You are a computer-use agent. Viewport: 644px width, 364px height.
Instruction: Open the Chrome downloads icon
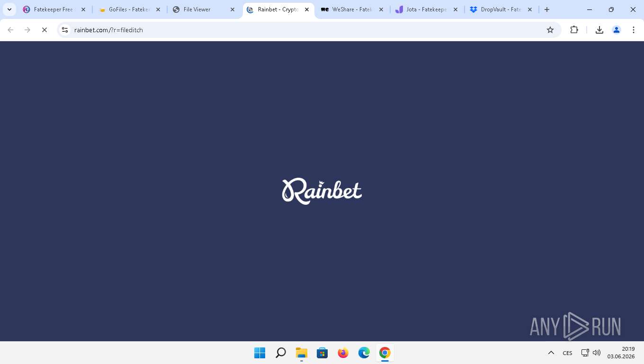pyautogui.click(x=599, y=30)
